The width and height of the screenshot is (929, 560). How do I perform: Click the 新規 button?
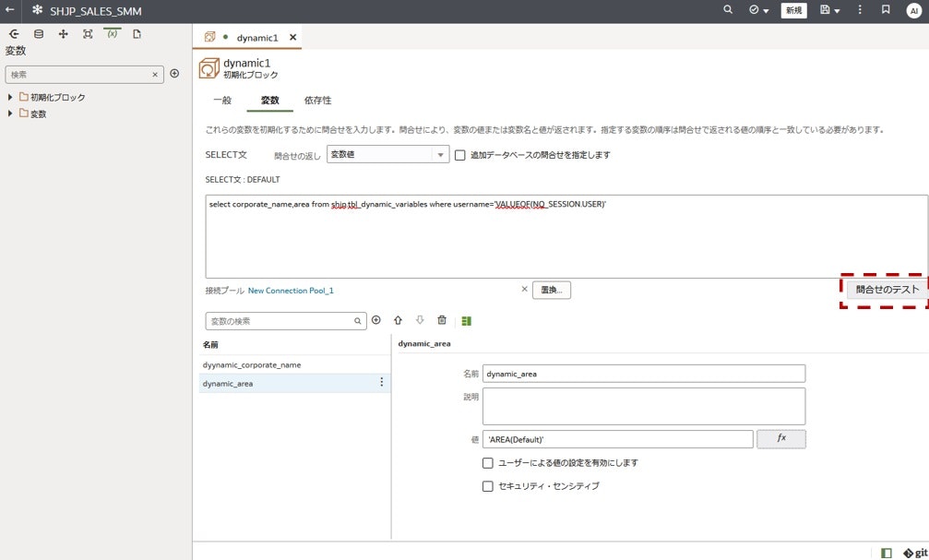pos(794,10)
